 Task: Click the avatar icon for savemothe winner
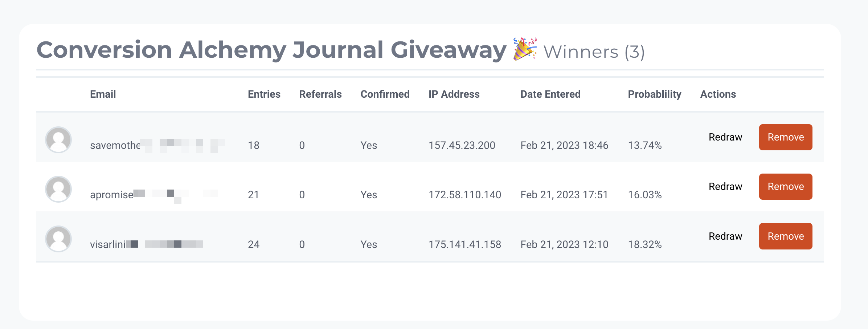click(x=58, y=140)
